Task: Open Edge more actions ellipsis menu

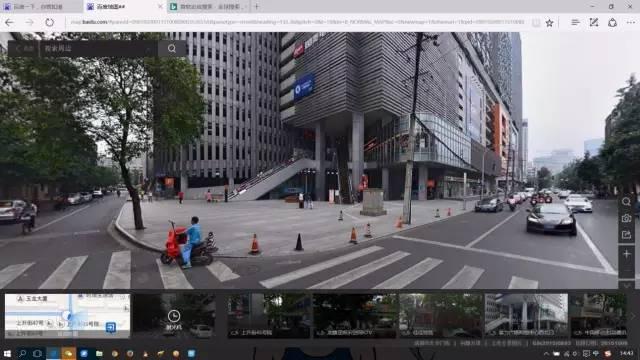Action: 631,22
